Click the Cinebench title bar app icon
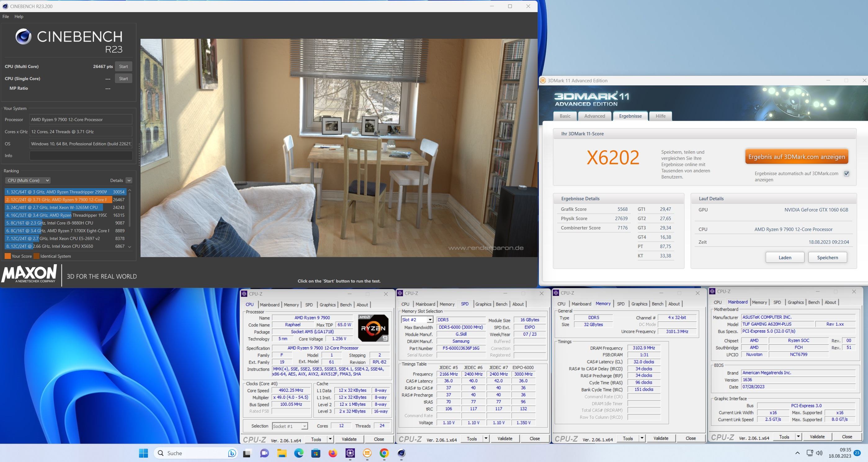This screenshot has width=868, height=462. click(x=5, y=6)
